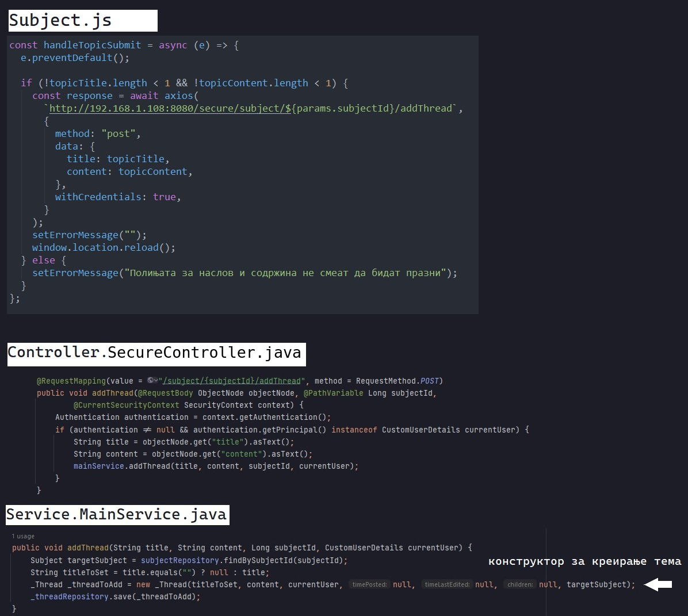Open the dropdown chevron beside the endpoint globe icon
688x616 pixels.
click(x=156, y=381)
